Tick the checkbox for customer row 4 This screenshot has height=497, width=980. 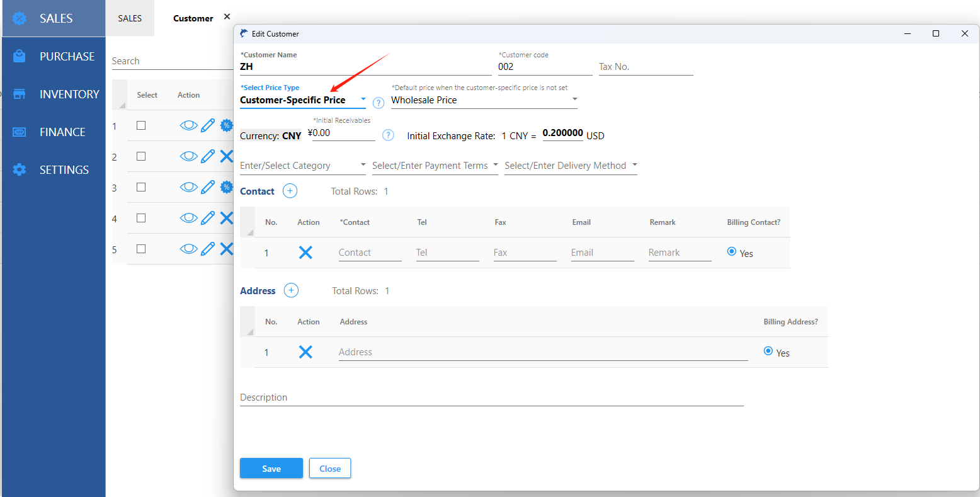pyautogui.click(x=141, y=218)
